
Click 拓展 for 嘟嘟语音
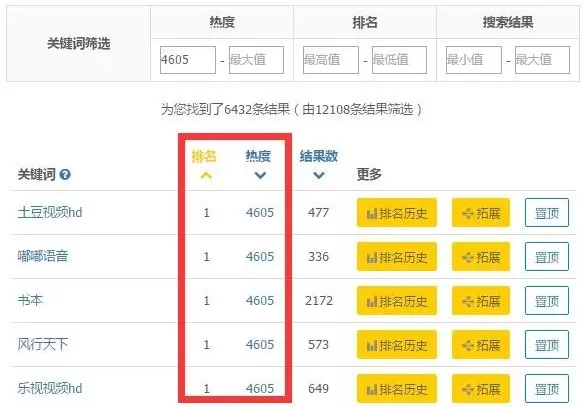pos(481,257)
